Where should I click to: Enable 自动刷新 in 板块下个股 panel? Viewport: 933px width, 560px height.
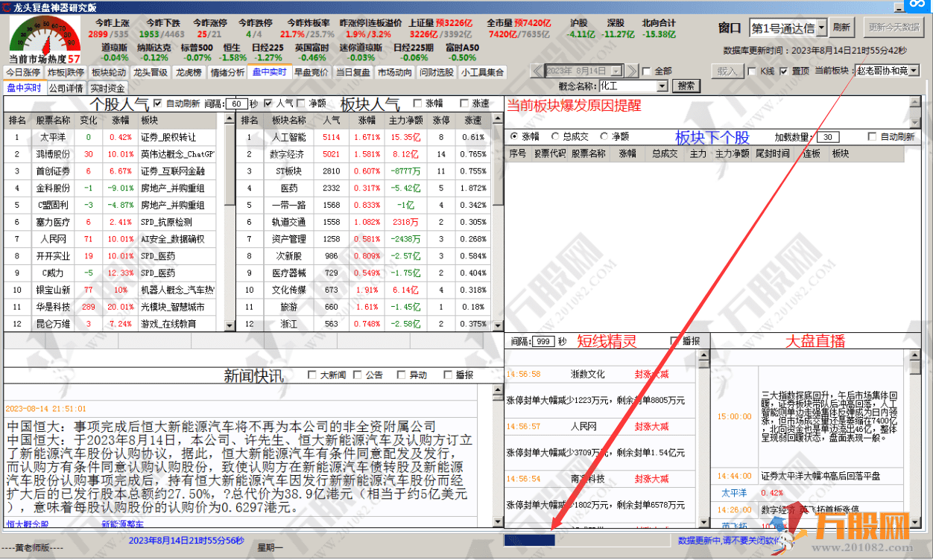(x=873, y=137)
